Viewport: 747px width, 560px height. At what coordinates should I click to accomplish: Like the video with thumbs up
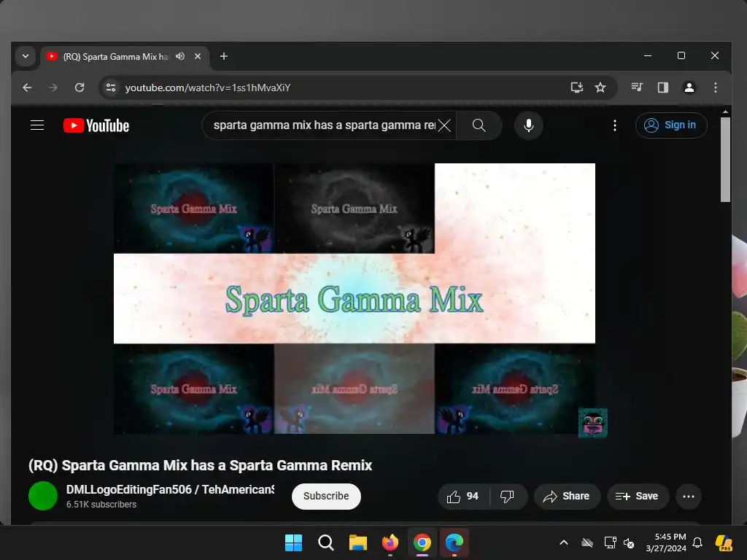pyautogui.click(x=463, y=496)
